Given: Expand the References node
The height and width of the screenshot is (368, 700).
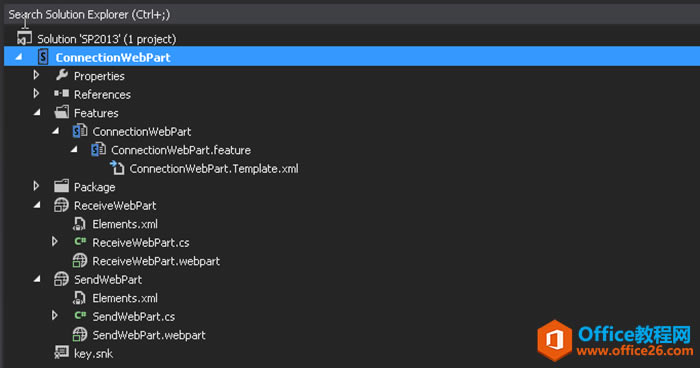Looking at the screenshot, I should (x=37, y=94).
